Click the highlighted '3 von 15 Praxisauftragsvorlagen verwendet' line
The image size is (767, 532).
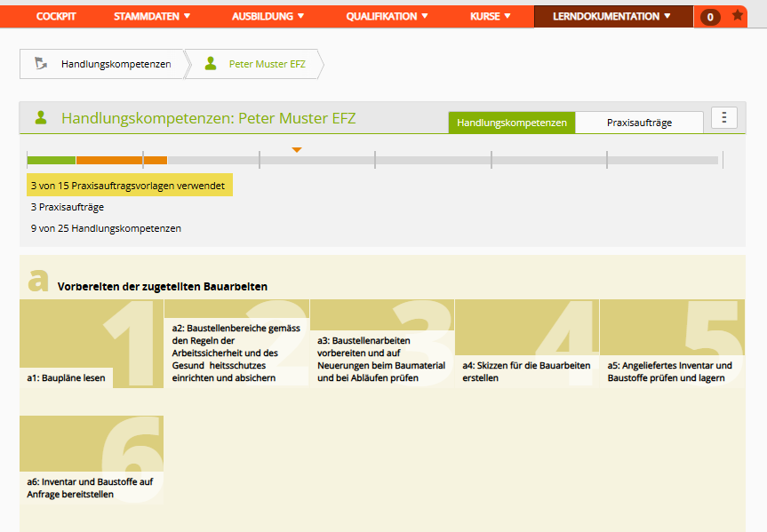pos(130,186)
